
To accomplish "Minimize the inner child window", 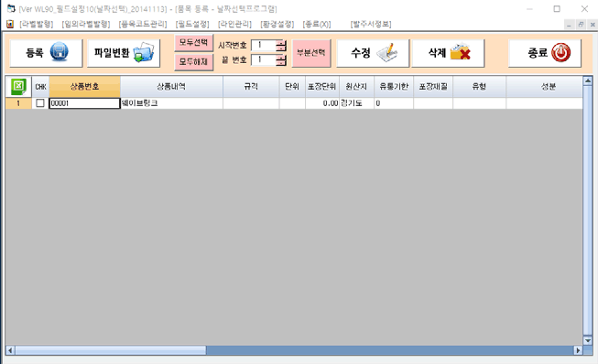I will coord(569,25).
